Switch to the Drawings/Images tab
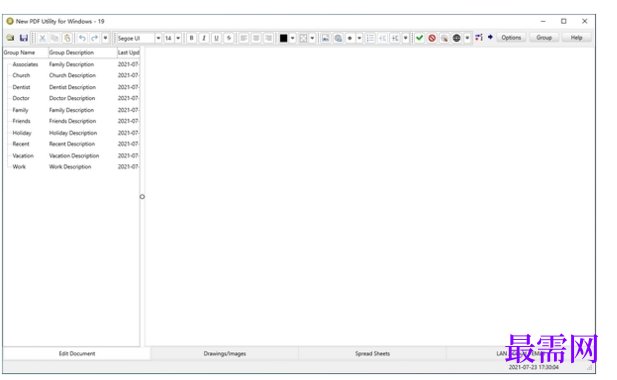This screenshot has height=380, width=617. [225, 354]
